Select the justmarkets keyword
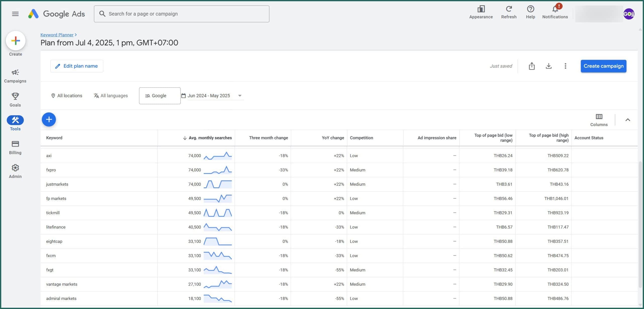 pos(57,184)
